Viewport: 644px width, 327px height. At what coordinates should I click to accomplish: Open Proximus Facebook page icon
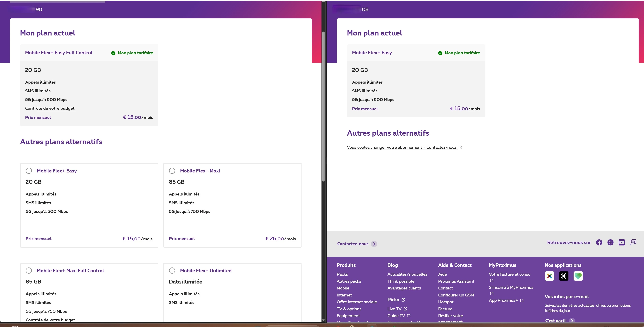599,242
